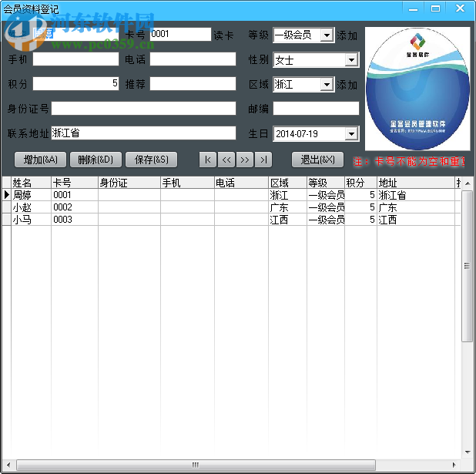
Task: Click the 广东 region cell in table
Action: pyautogui.click(x=287, y=207)
